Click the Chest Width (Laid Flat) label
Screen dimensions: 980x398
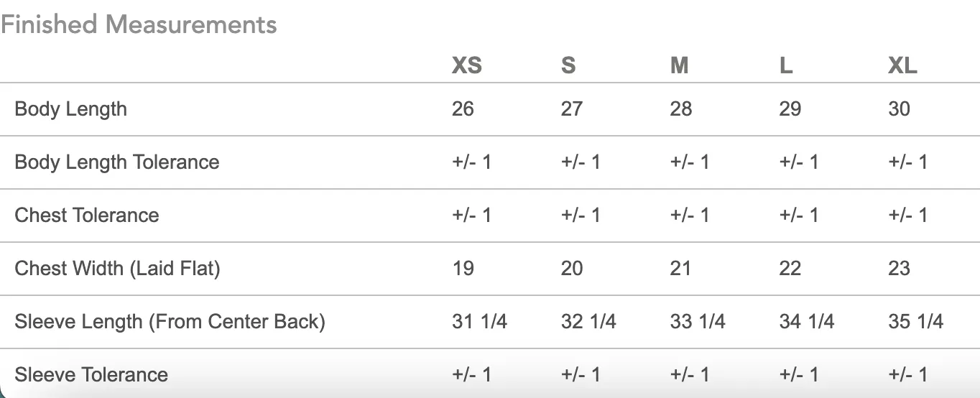(118, 269)
